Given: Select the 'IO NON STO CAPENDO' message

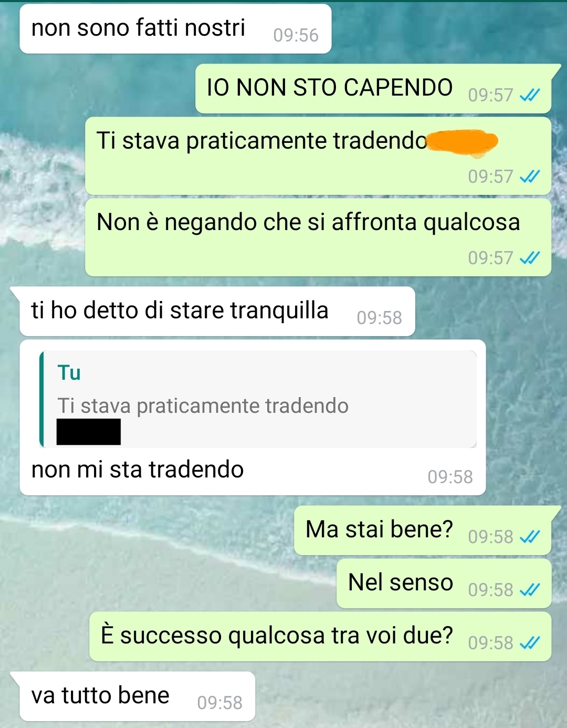Looking at the screenshot, I should click(x=373, y=88).
